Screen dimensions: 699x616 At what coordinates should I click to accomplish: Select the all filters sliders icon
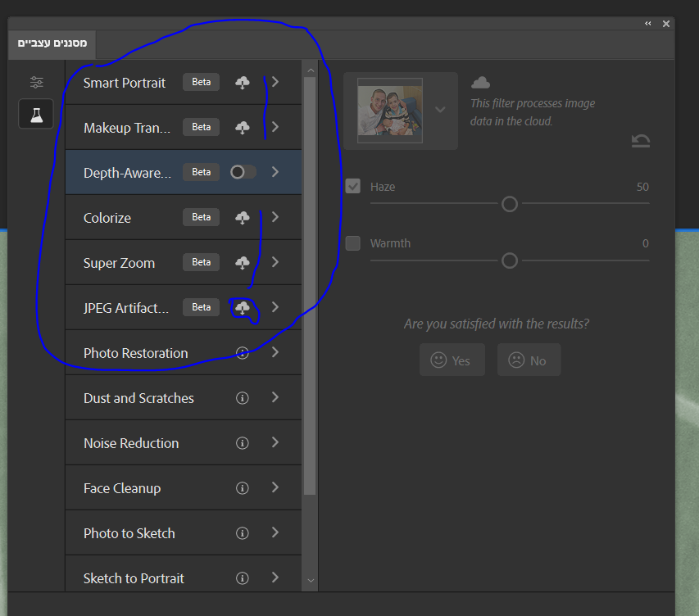pos(37,82)
